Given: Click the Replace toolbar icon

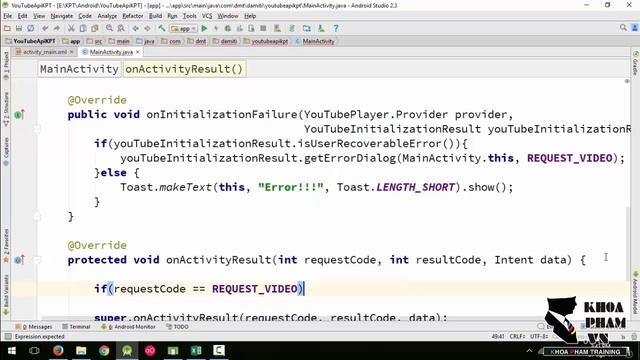Looking at the screenshot, I should (121, 28).
